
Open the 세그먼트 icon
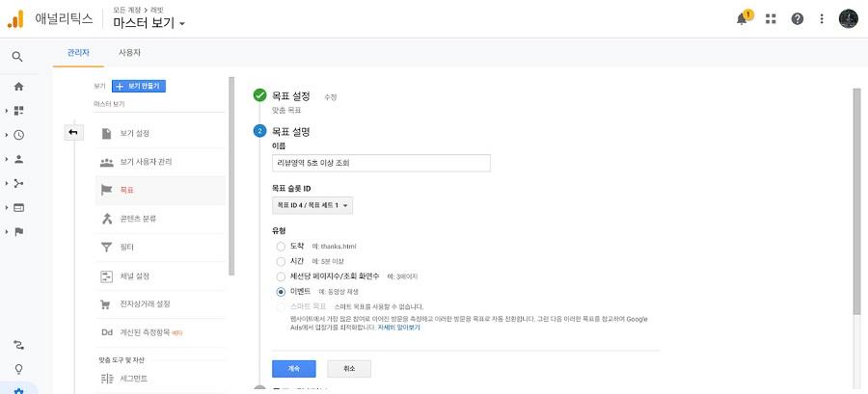point(106,379)
